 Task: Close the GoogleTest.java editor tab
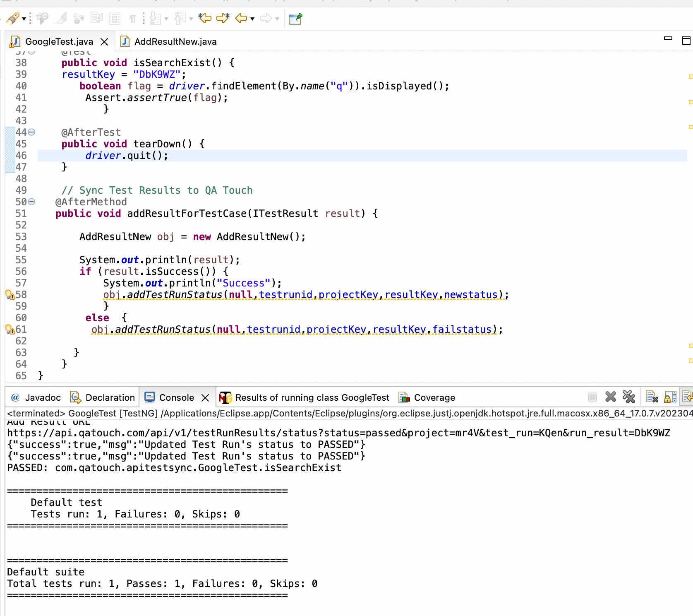pos(104,42)
